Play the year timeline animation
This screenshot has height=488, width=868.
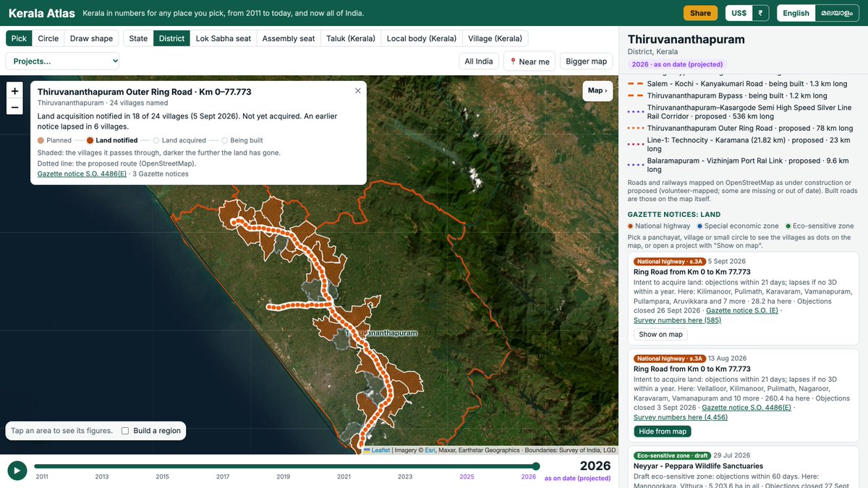tap(17, 471)
